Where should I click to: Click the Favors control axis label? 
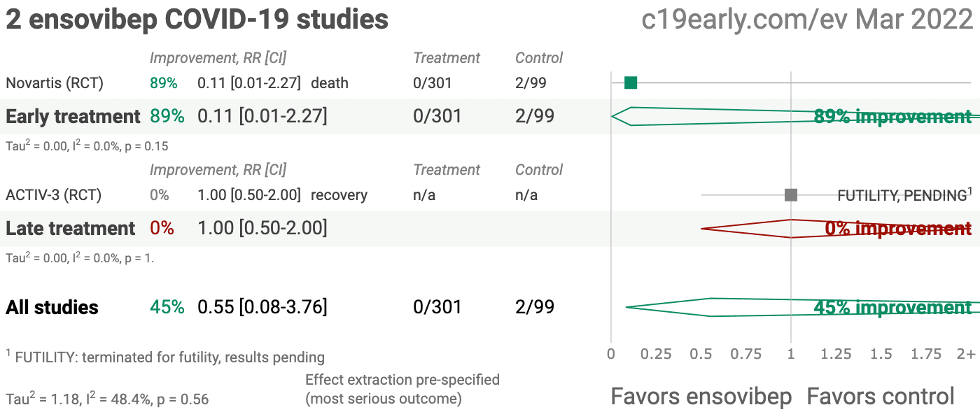tap(881, 397)
